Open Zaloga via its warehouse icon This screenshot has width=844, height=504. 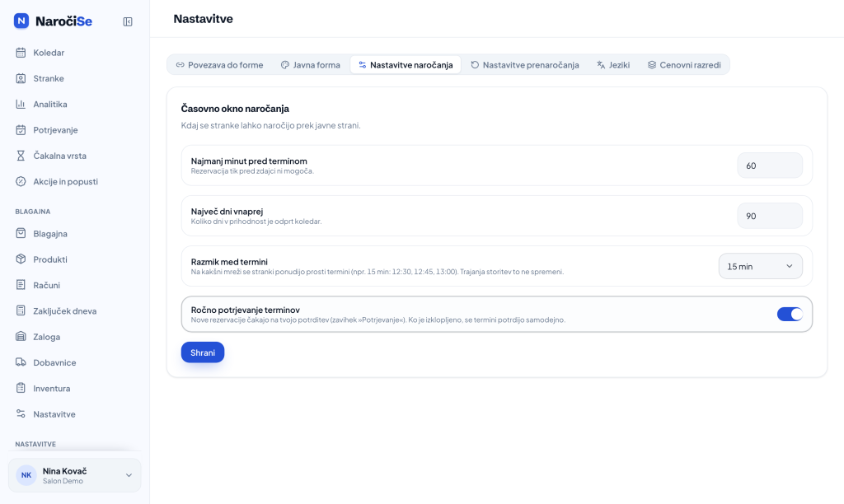coord(21,336)
